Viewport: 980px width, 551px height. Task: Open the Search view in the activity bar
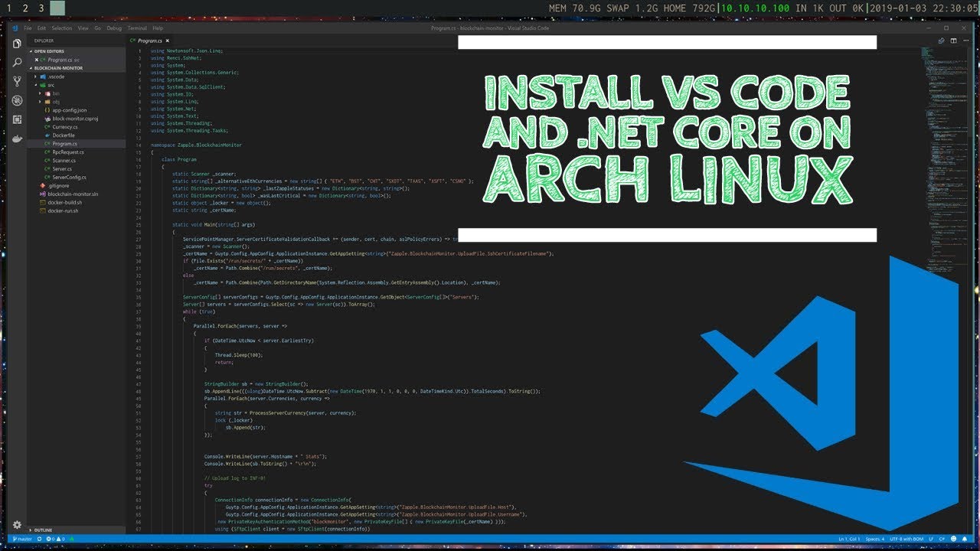[x=17, y=63]
